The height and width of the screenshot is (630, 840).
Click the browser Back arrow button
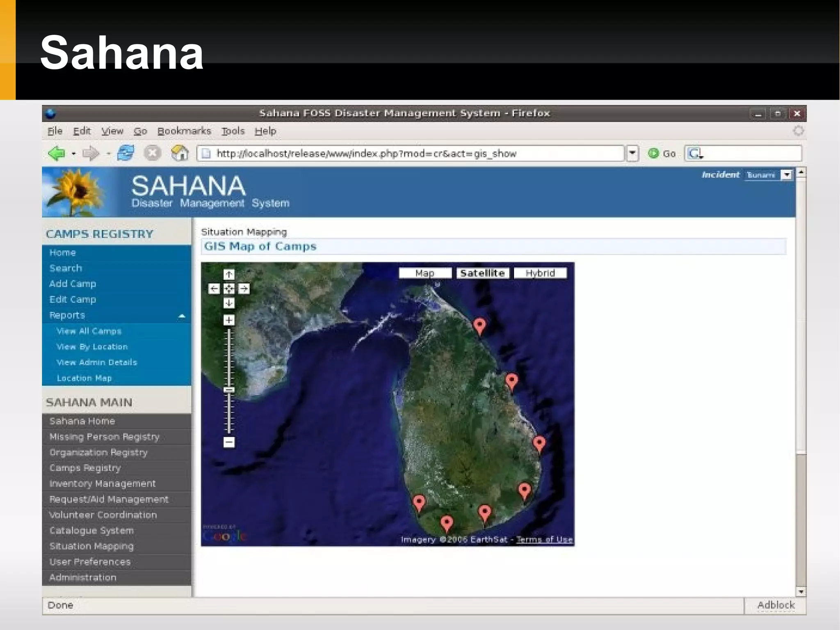coord(56,153)
